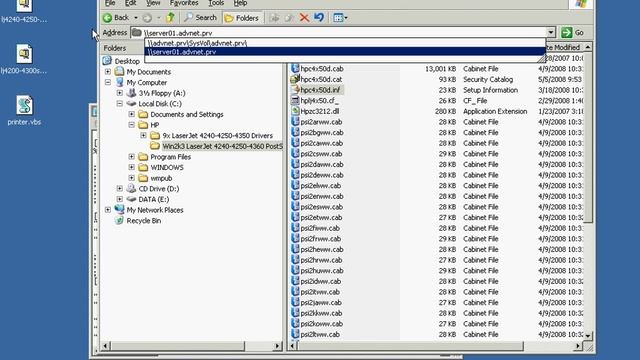Click Security Catalog type of hpc4x50d.cat

[x=488, y=79]
